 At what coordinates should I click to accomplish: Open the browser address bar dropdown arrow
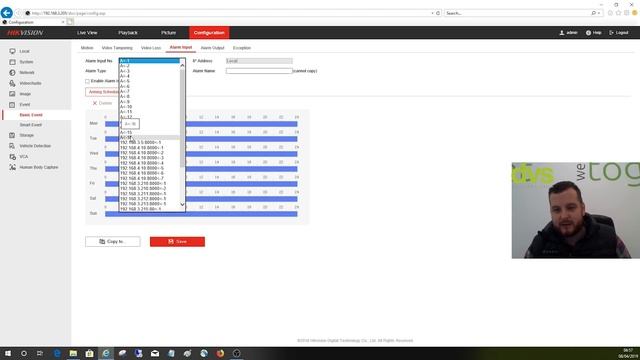click(432, 13)
